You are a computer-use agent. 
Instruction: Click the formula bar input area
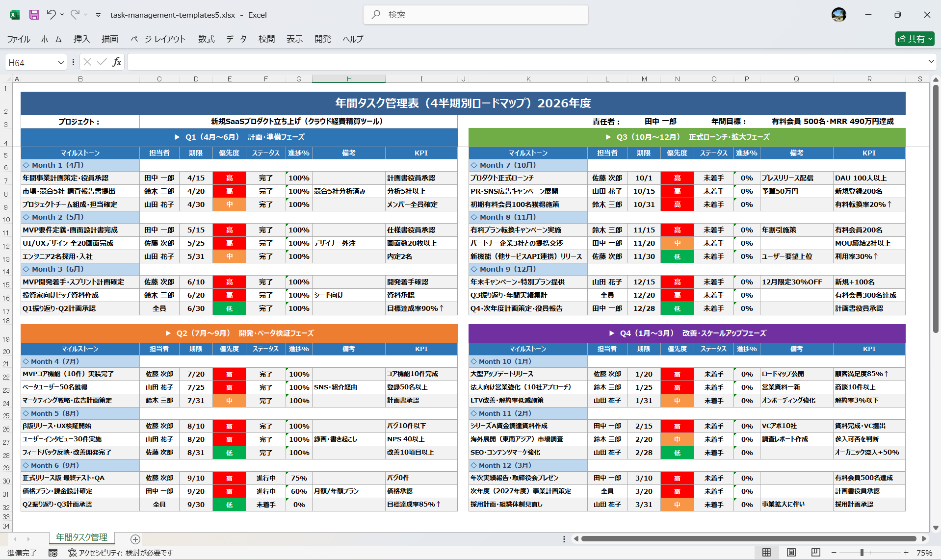tap(526, 62)
